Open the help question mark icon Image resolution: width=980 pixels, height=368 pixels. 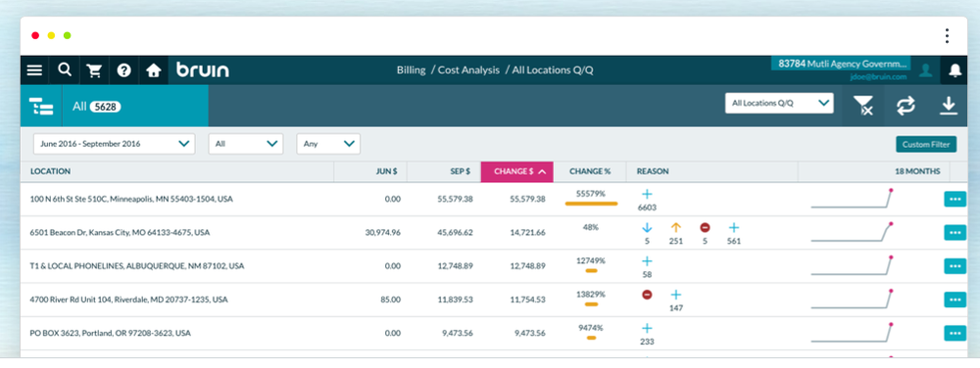(x=123, y=70)
